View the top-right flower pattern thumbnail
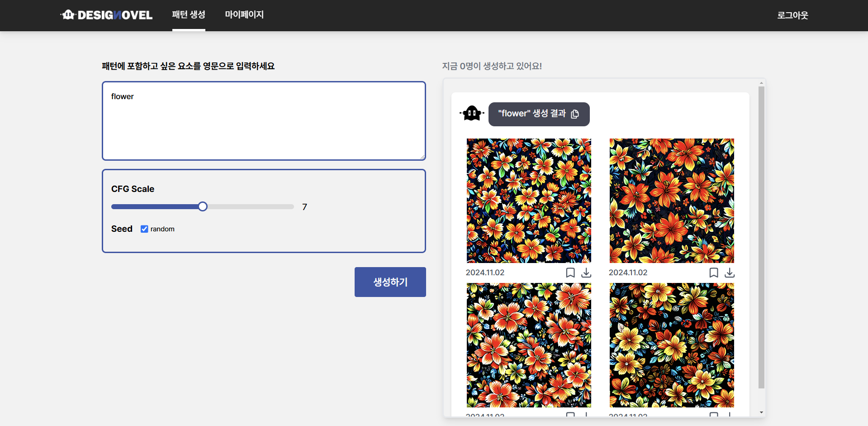Viewport: 868px width, 426px height. (672, 201)
